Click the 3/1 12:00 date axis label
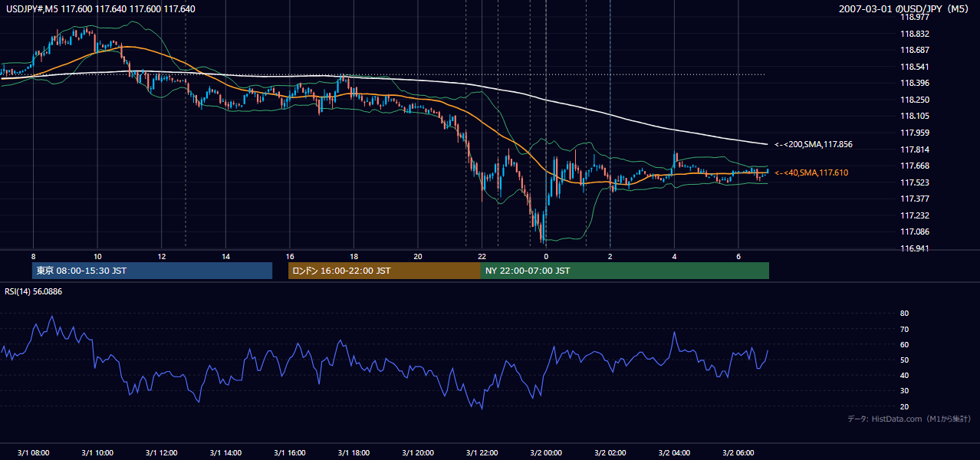Image resolution: width=980 pixels, height=460 pixels. pyautogui.click(x=162, y=452)
